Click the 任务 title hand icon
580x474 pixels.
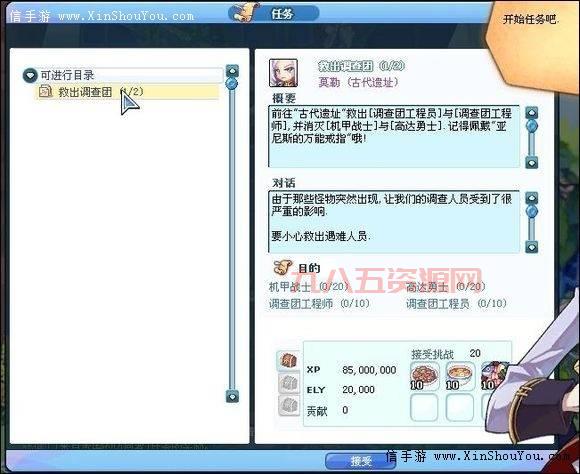pyautogui.click(x=247, y=12)
